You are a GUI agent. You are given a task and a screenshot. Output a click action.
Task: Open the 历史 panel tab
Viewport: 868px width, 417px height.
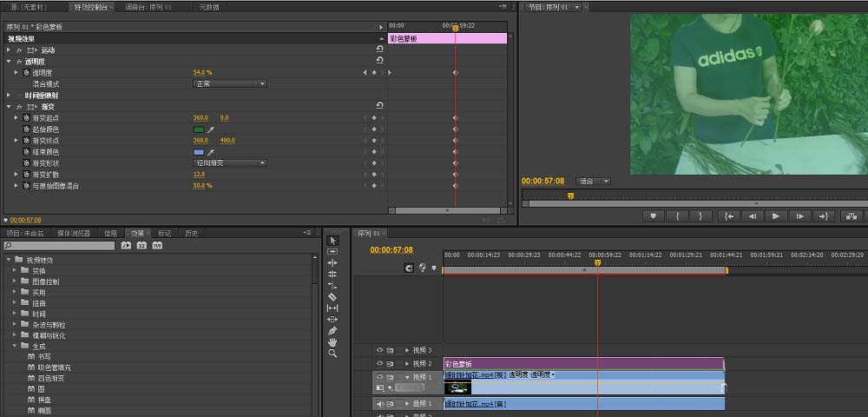click(x=191, y=233)
